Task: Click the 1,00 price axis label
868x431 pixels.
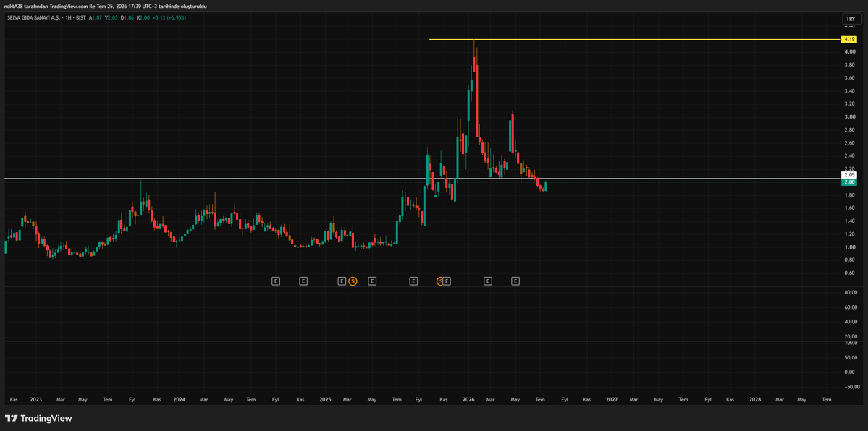Action: [x=849, y=247]
